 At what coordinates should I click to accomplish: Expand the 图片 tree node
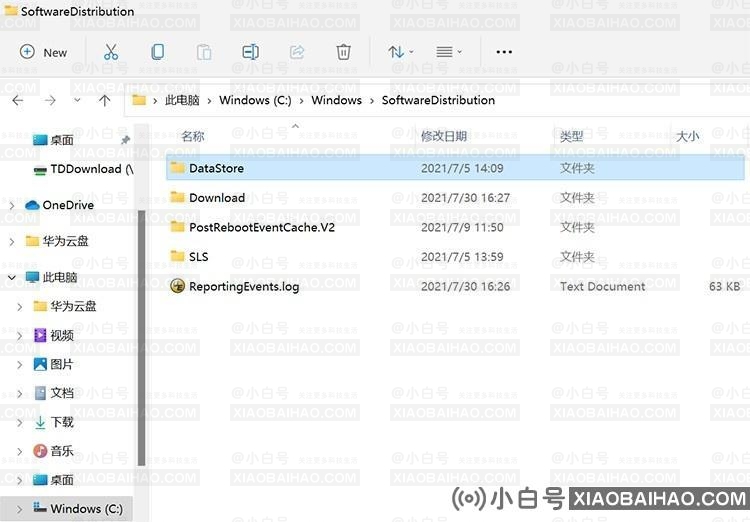[x=20, y=365]
